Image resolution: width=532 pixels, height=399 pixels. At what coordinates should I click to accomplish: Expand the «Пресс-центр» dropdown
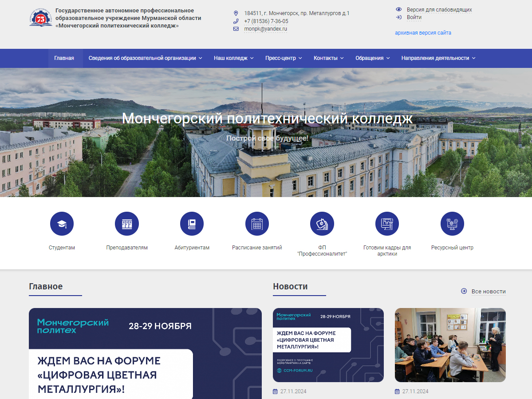(283, 58)
